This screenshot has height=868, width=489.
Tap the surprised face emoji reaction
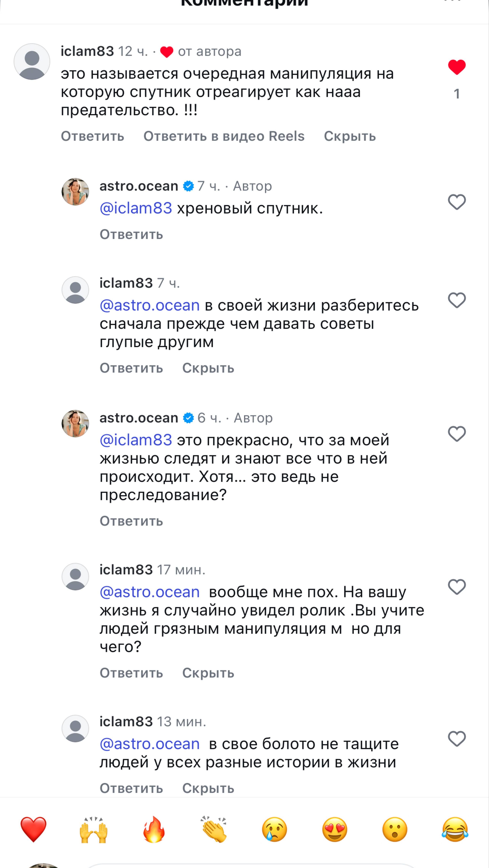[395, 829]
